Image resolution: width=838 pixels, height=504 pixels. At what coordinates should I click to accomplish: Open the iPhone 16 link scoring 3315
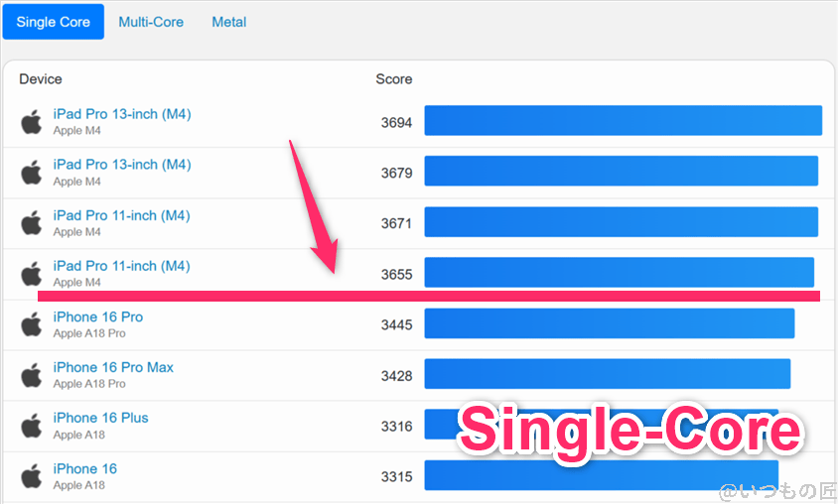point(84,468)
